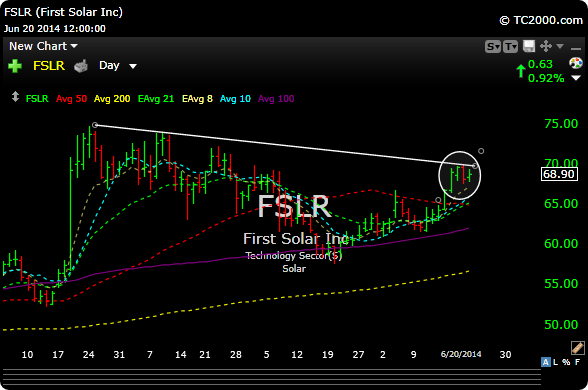The height and width of the screenshot is (390, 588).
Task: Click the trendline start handle near 75.00 high
Action: click(x=95, y=125)
